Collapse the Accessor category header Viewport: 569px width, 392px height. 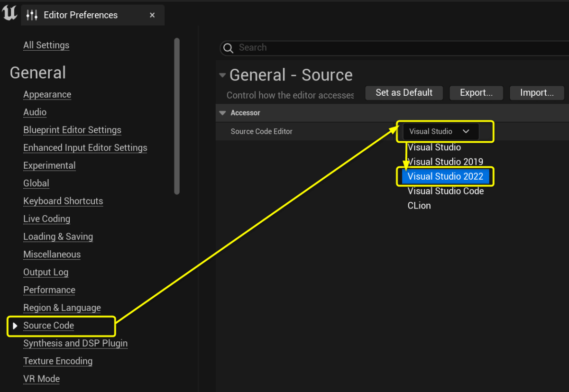223,113
